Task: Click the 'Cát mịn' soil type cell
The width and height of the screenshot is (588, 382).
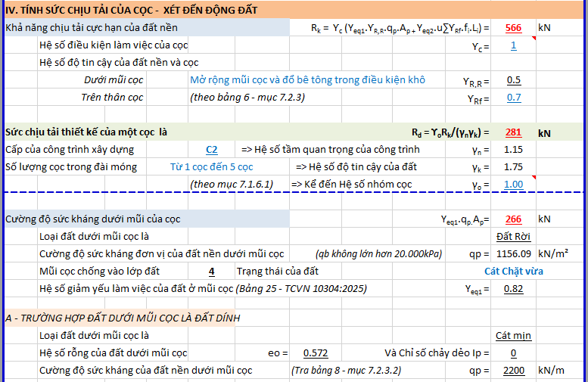Action: [x=513, y=336]
